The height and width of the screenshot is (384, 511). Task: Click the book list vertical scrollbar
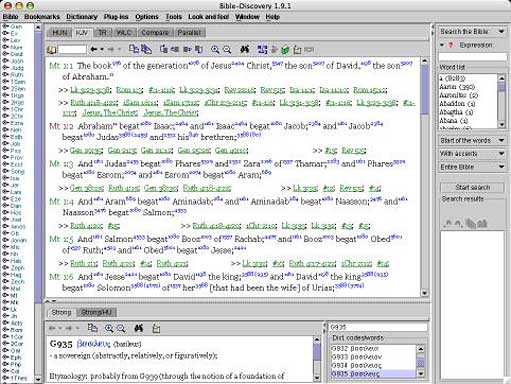point(38,203)
